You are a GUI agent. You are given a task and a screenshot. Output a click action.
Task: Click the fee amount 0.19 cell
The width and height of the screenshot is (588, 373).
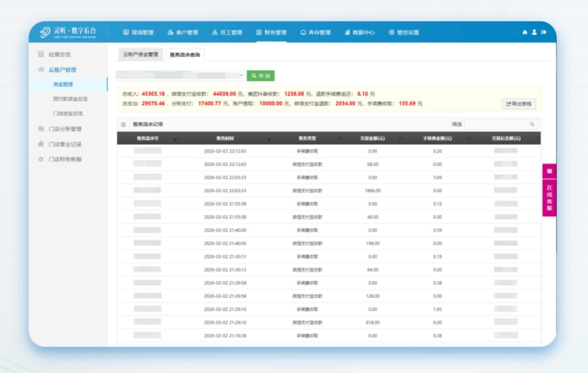pyautogui.click(x=438, y=257)
